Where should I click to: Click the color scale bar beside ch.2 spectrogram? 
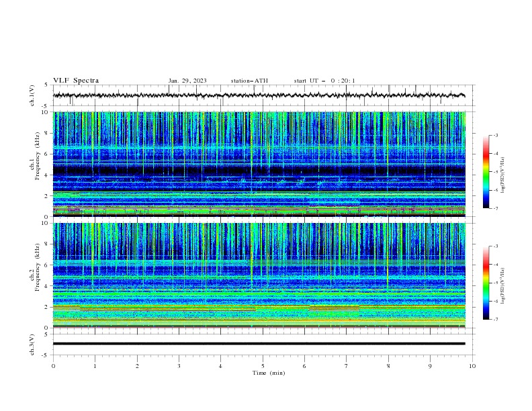tap(486, 283)
